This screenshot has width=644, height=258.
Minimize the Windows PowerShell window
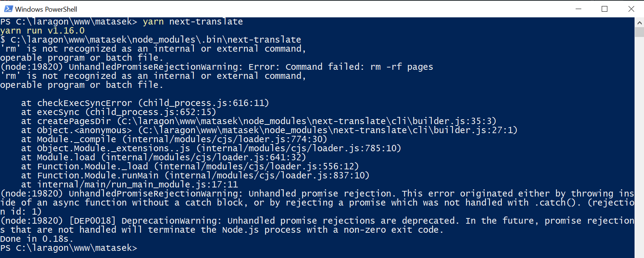pyautogui.click(x=578, y=9)
